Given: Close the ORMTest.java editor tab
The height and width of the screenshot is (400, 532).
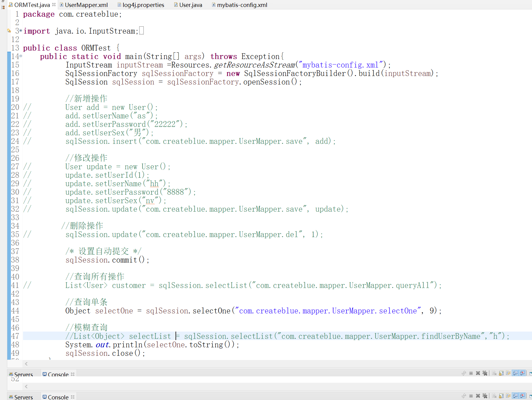Looking at the screenshot, I should pyautogui.click(x=54, y=5).
